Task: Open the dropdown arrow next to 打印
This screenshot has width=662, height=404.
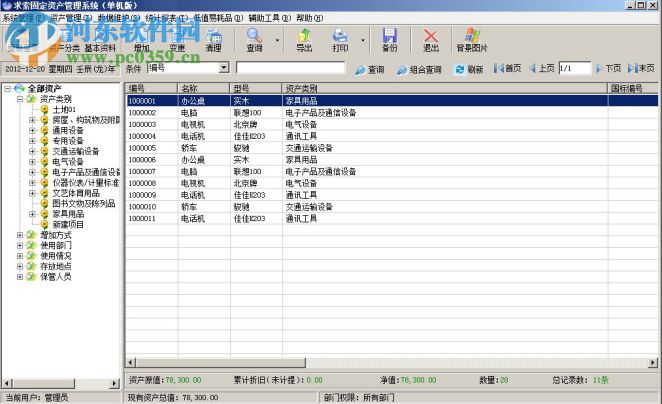Action: 363,41
